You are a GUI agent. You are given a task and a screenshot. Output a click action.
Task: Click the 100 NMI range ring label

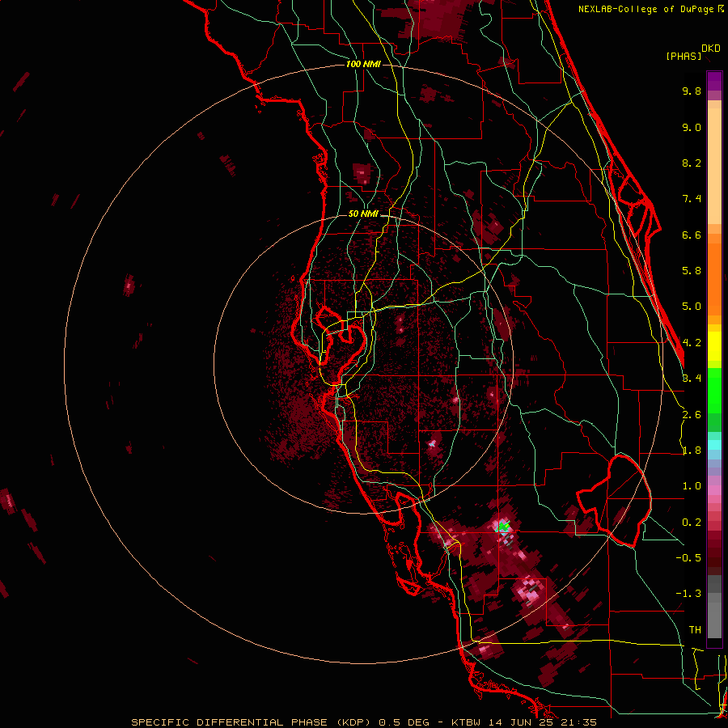point(363,64)
